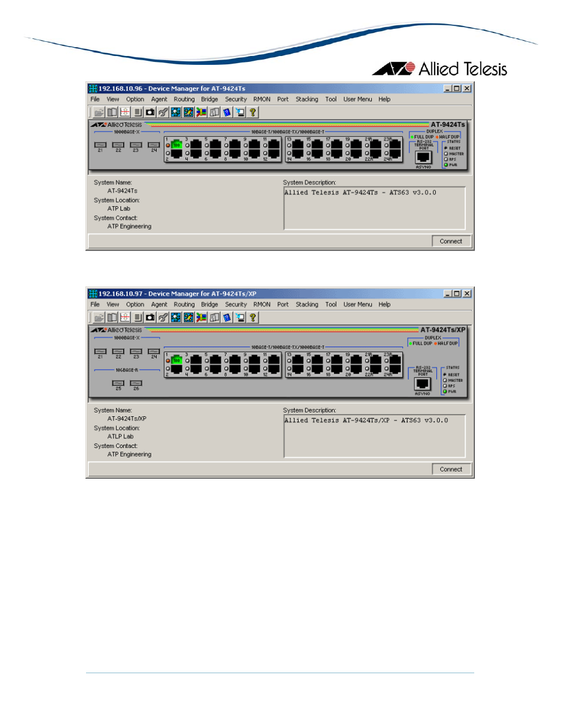Open Option menu in 192.168.10.97 window
Viewport: 562px width, 728px height.
coord(135,305)
